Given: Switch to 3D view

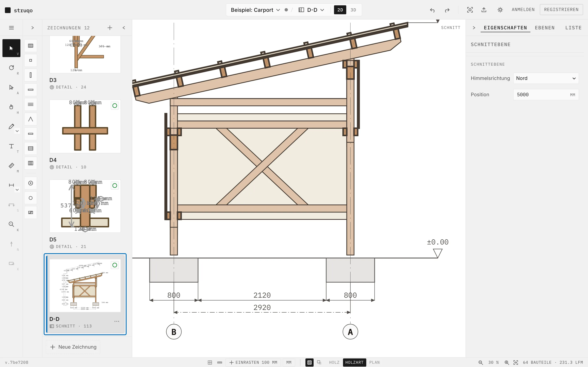Looking at the screenshot, I should (353, 10).
